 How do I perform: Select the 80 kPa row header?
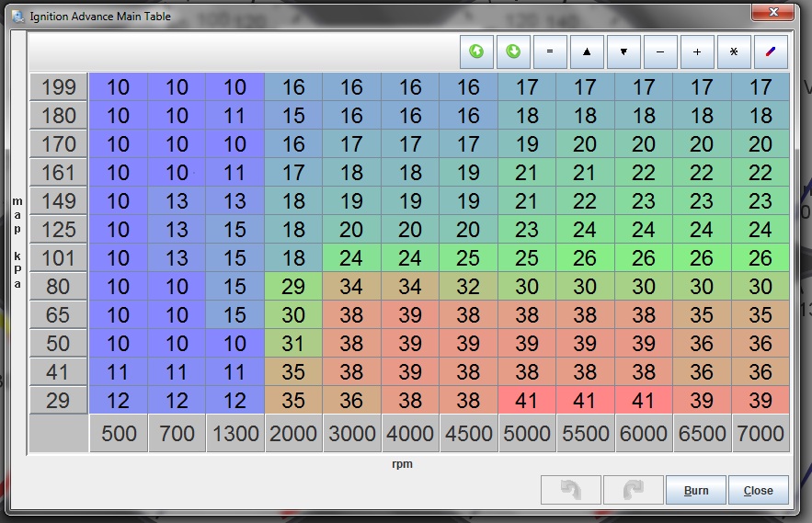[x=59, y=287]
